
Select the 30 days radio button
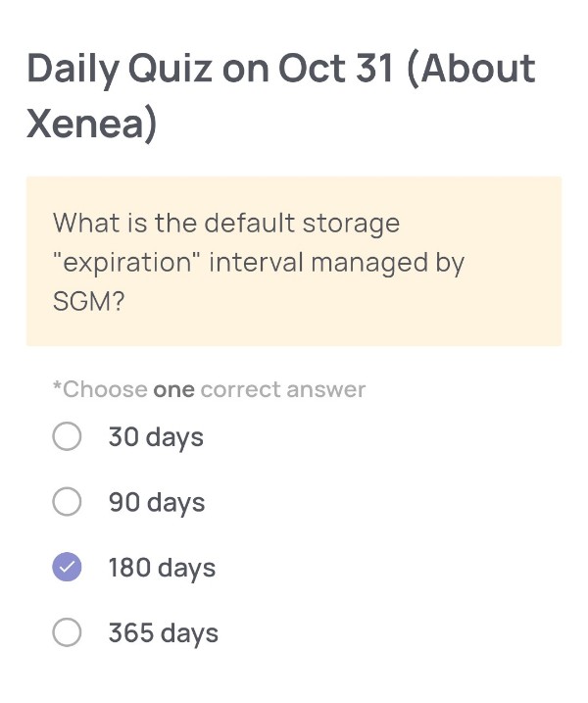click(67, 436)
